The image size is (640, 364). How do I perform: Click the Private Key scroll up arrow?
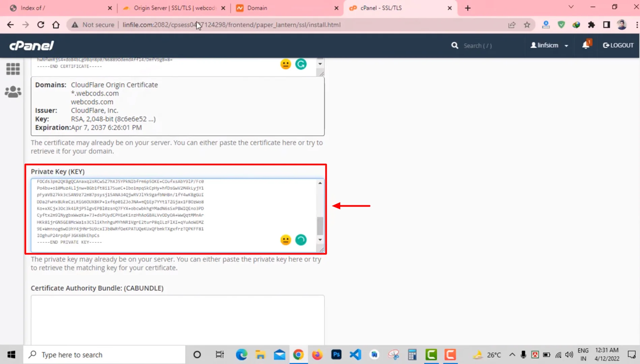[x=320, y=183]
